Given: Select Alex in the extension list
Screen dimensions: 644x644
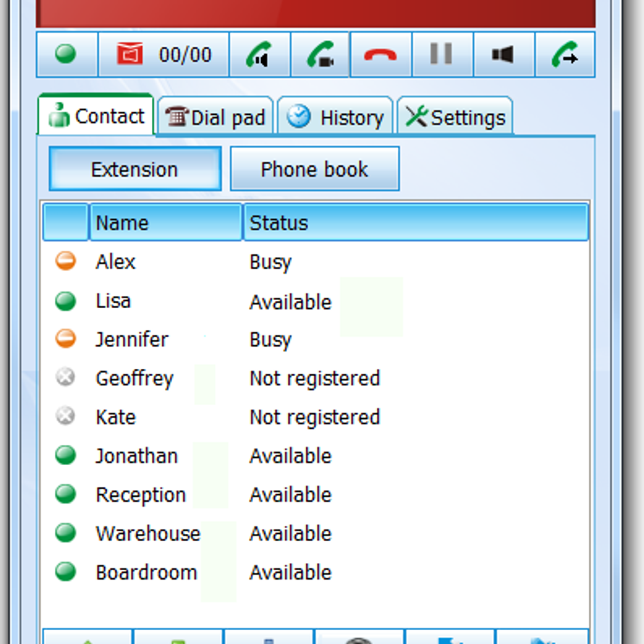Looking at the screenshot, I should click(116, 262).
